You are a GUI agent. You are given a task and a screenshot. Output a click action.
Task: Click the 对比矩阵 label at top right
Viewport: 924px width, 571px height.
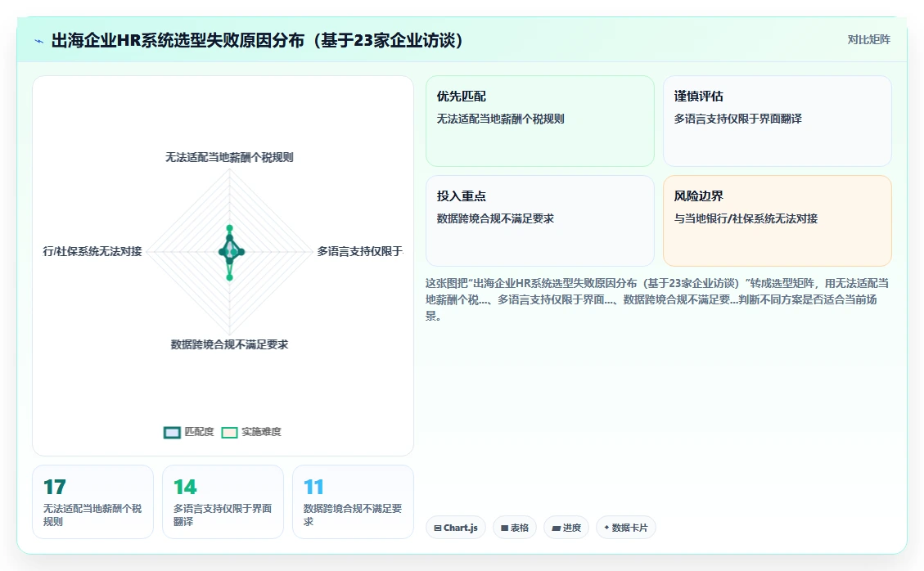point(868,39)
